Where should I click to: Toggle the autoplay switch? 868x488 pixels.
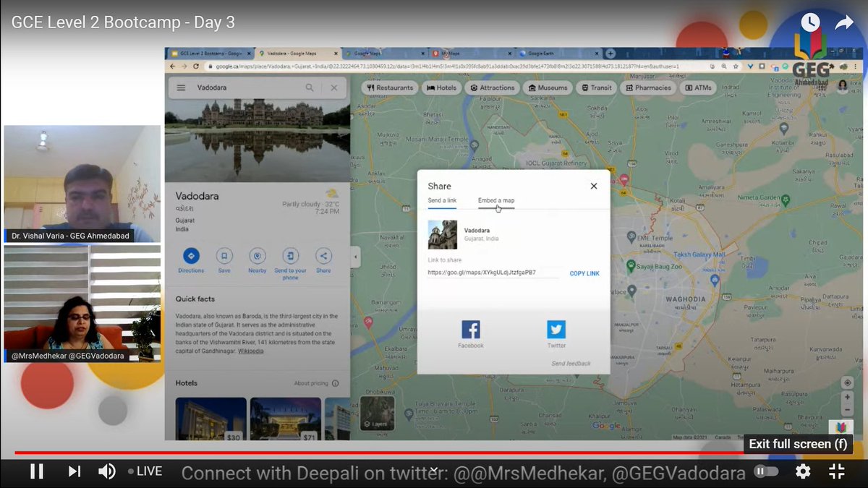pos(766,471)
